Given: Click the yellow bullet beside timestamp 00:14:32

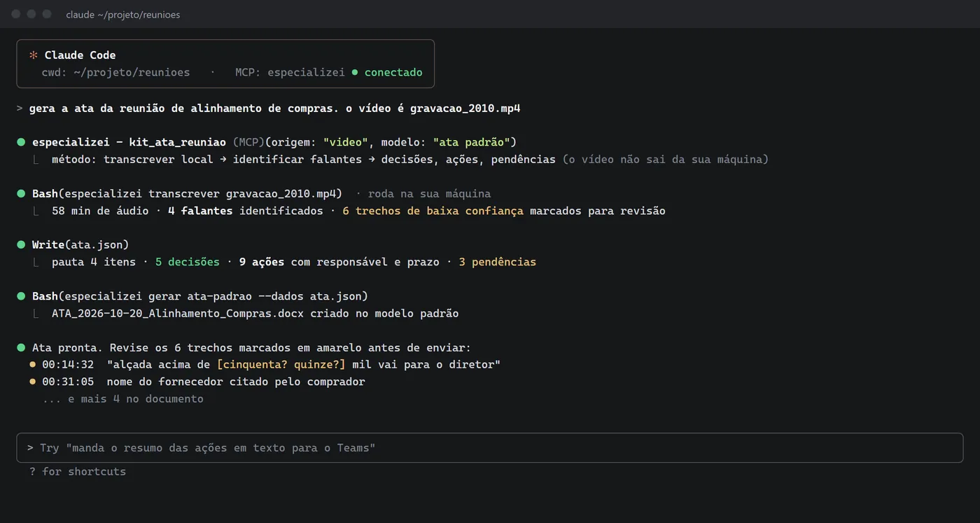Looking at the screenshot, I should 33,365.
